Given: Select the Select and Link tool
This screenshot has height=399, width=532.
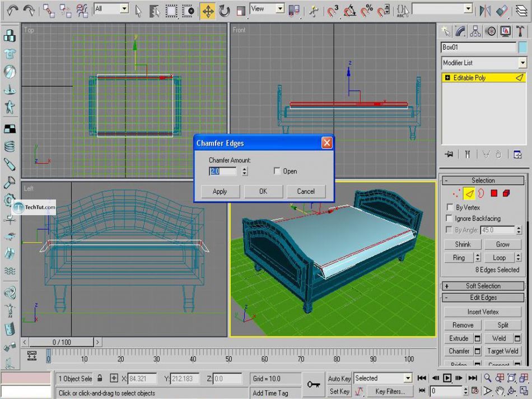Looking at the screenshot, I should 49,11.
